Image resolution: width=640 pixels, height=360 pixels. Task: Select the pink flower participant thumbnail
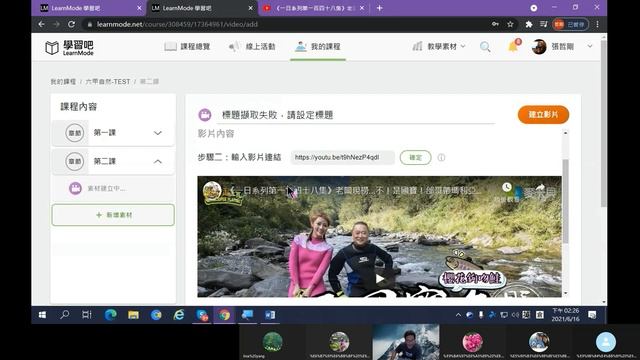pyautogui.click(x=472, y=342)
